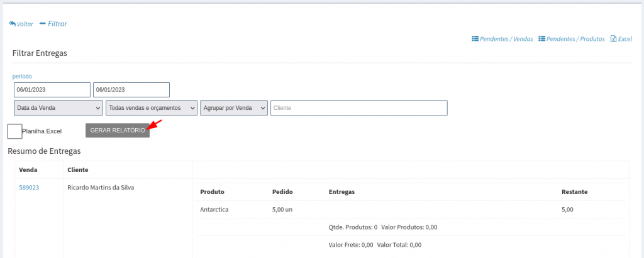Expand the Todas vendas e orçamentos dropdown
Viewport: 644px width, 258px height.
(x=152, y=108)
